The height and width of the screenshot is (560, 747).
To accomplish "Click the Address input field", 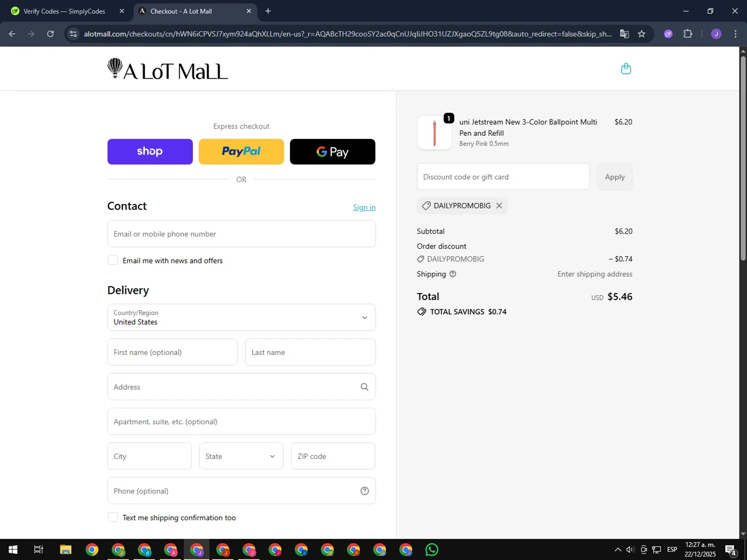I will click(242, 387).
